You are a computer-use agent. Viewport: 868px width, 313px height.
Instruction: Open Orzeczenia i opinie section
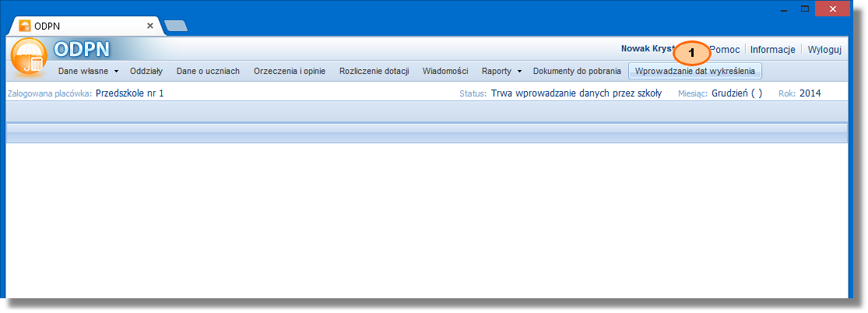click(x=289, y=71)
